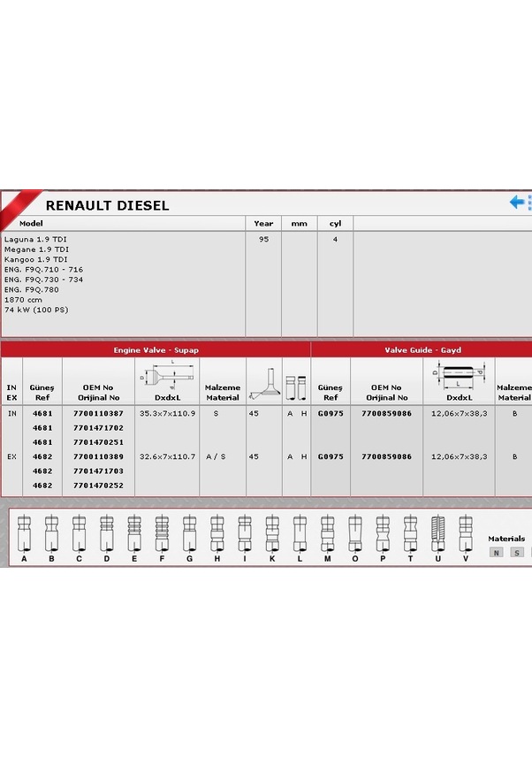532x758 pixels.
Task: Click the stem groove type header icon
Action: [x=296, y=387]
